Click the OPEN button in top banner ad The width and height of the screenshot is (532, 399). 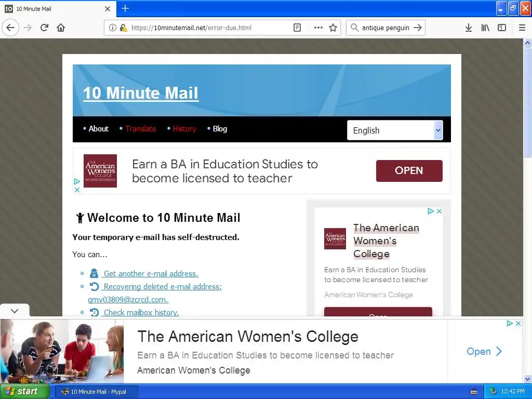click(409, 170)
